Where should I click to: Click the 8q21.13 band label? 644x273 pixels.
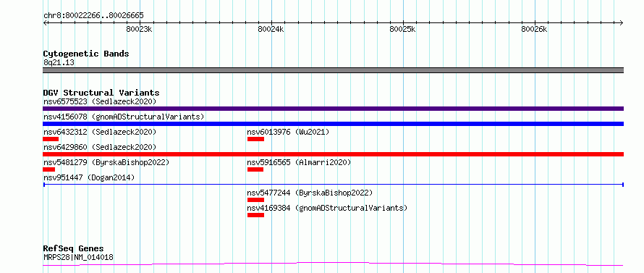[x=59, y=63]
